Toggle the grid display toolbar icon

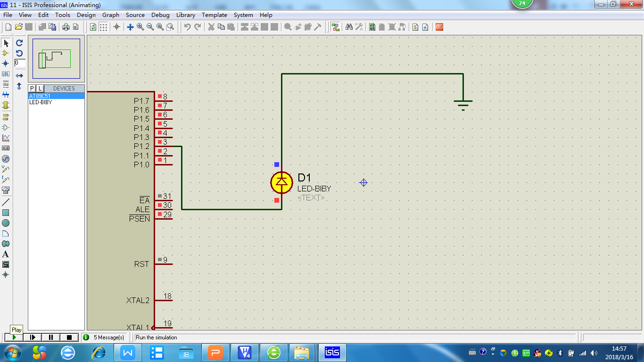(103, 27)
